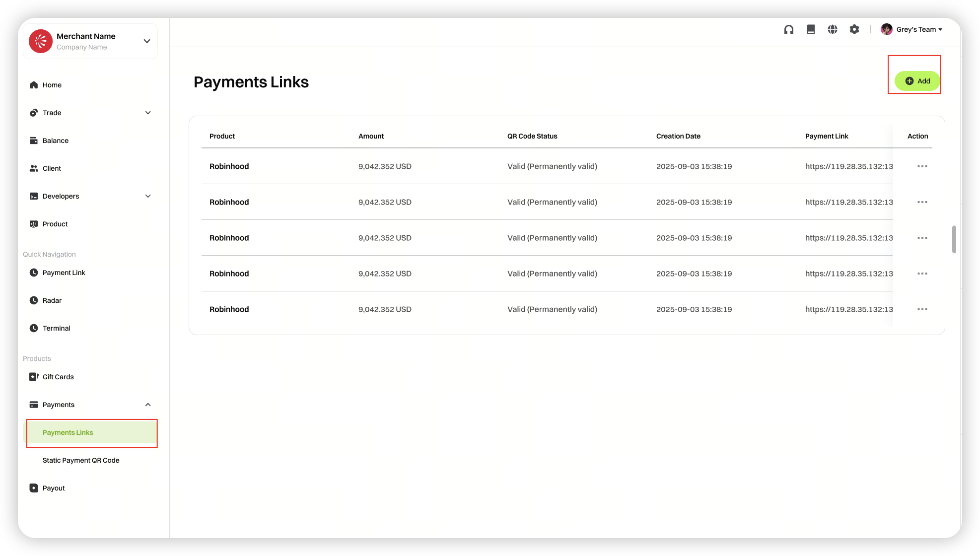
Task: Expand the Trade menu chevron
Action: click(x=148, y=113)
